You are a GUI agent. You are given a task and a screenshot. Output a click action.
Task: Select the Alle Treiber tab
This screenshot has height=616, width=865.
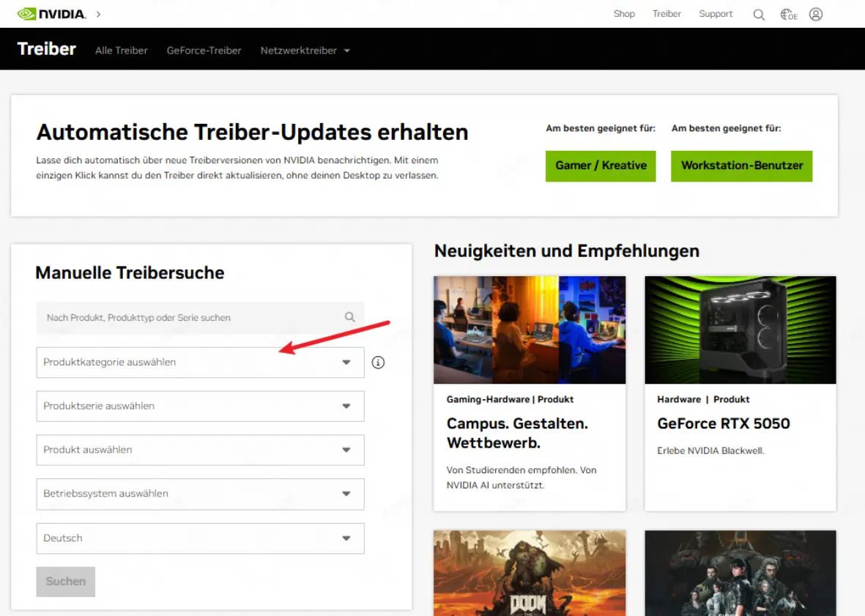(122, 51)
